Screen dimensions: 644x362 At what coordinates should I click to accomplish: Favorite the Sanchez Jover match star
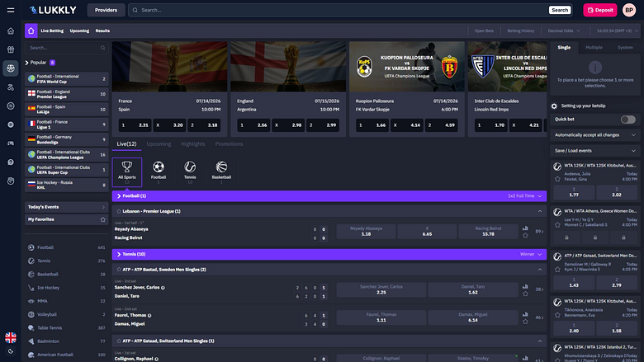tap(525, 294)
